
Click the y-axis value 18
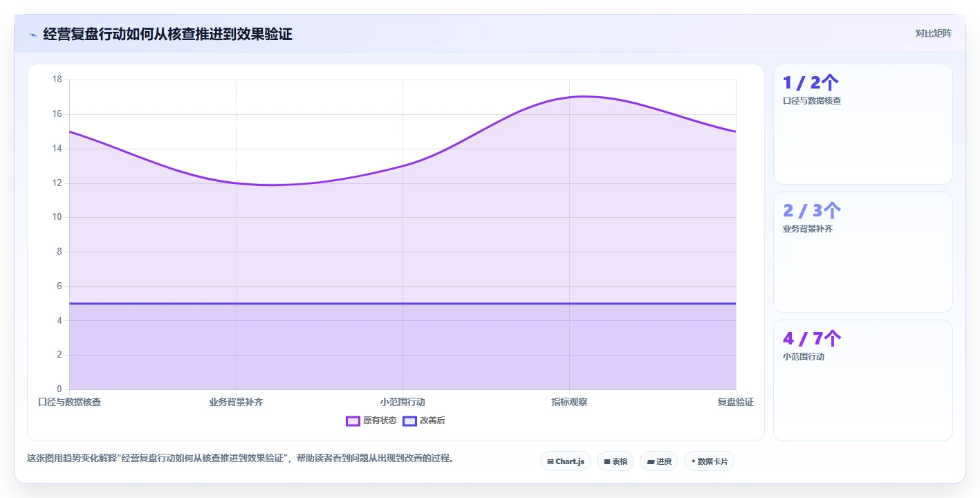click(x=57, y=80)
